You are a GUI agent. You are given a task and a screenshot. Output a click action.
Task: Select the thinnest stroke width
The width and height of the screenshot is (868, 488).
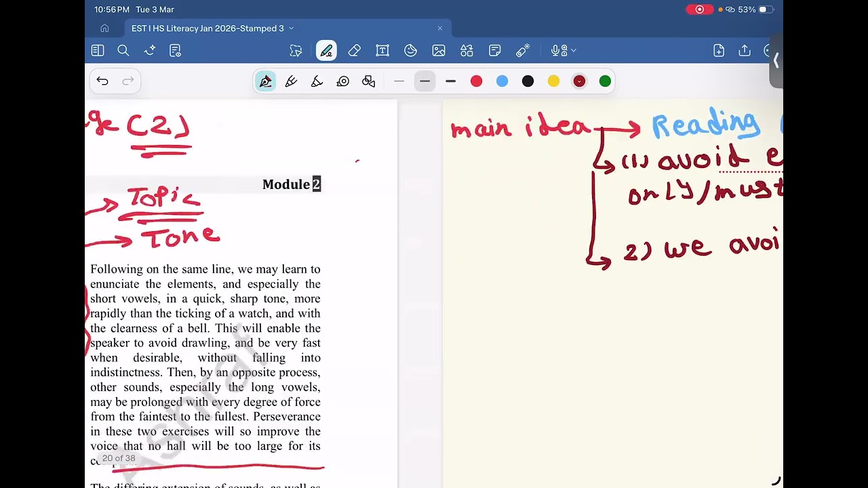pyautogui.click(x=399, y=81)
